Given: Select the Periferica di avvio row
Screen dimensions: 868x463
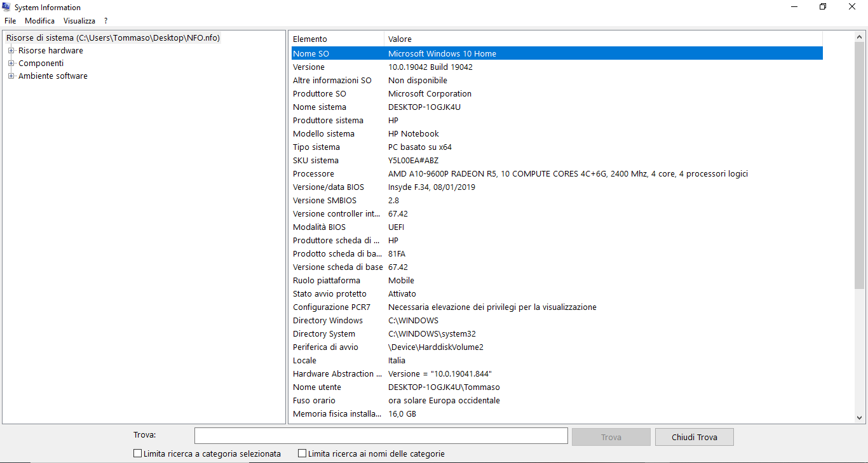Looking at the screenshot, I should point(557,347).
